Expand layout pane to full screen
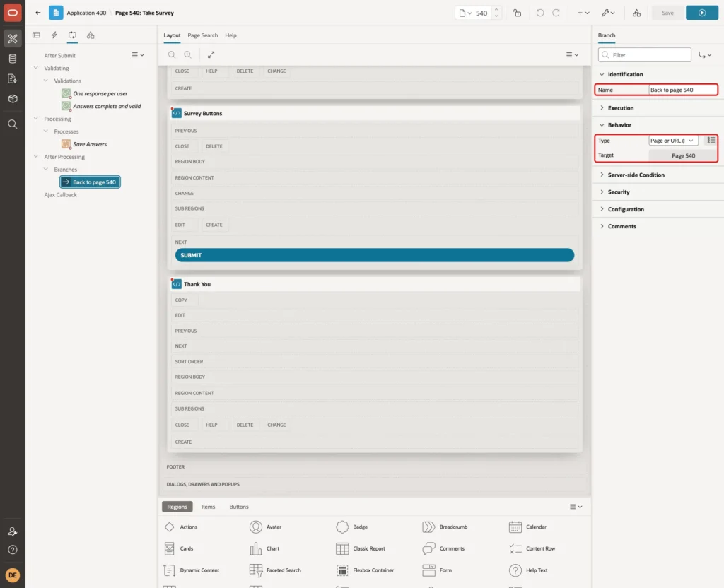 click(x=211, y=54)
